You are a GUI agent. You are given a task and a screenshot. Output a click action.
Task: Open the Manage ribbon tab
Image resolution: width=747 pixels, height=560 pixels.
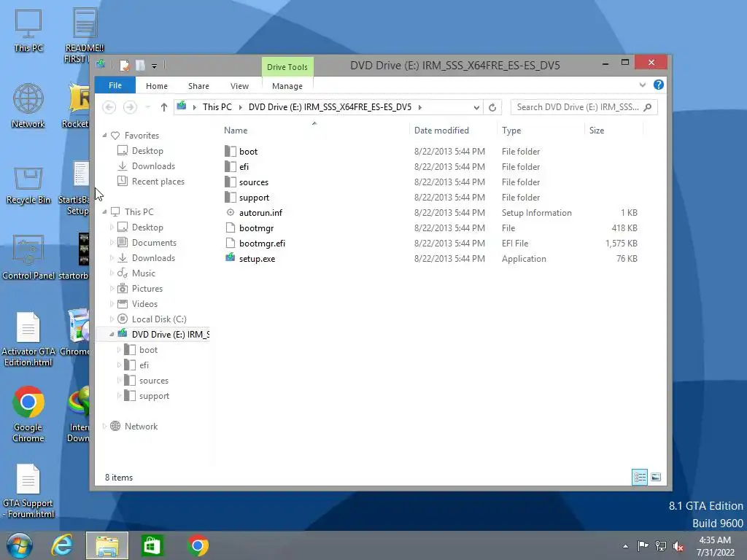pos(287,86)
